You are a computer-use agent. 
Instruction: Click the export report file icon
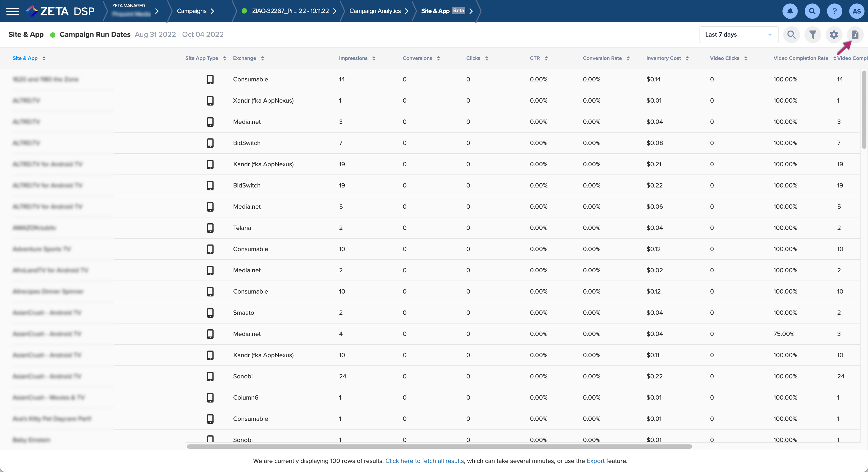[x=855, y=35]
